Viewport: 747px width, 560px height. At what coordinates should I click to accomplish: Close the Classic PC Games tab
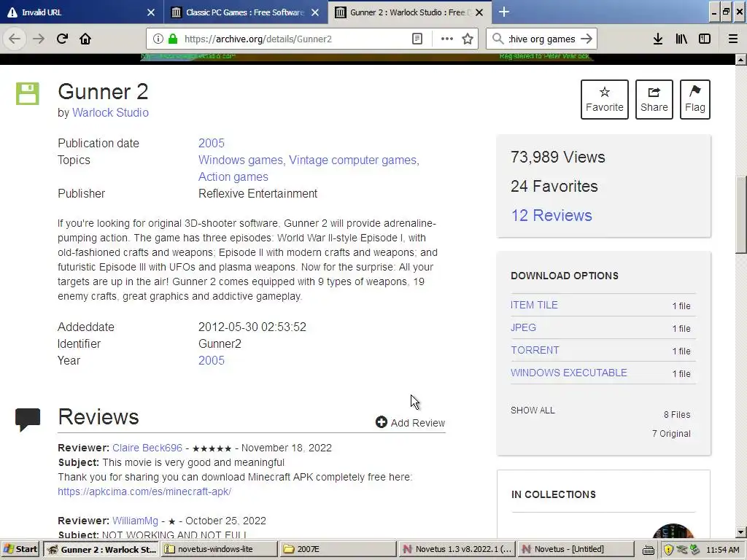pos(315,12)
